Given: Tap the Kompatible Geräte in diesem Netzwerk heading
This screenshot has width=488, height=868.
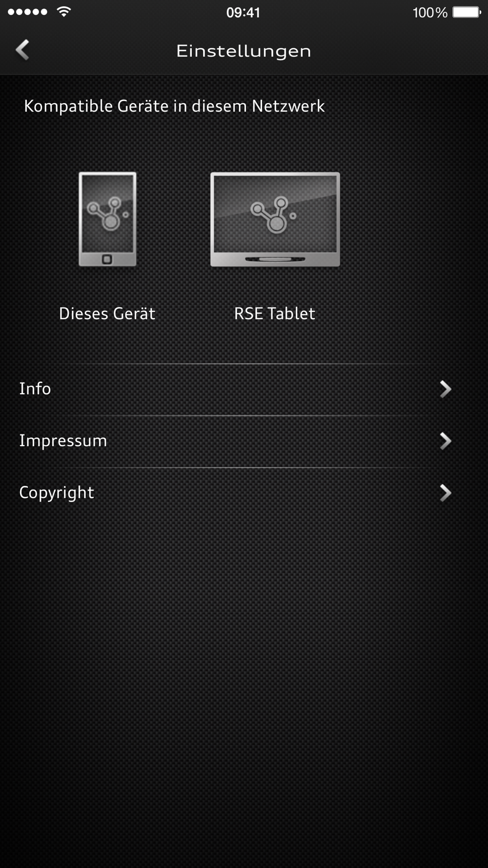Looking at the screenshot, I should (174, 106).
